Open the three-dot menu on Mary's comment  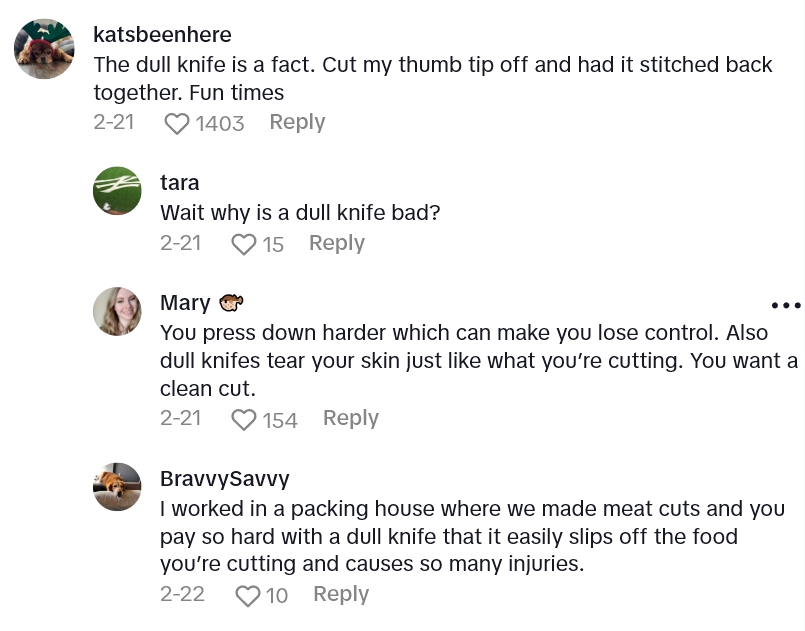(785, 305)
